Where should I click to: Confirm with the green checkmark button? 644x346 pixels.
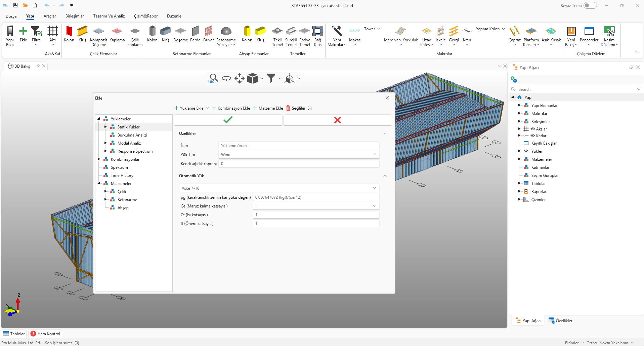point(228,120)
